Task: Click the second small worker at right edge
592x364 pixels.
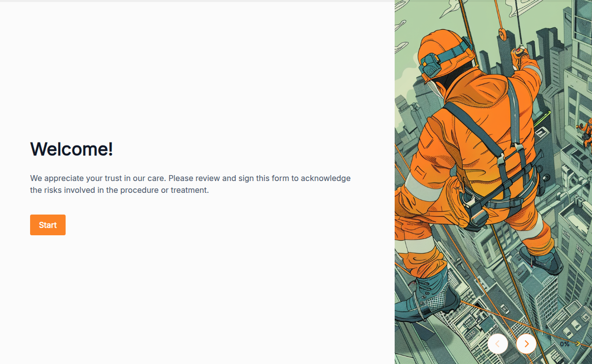Action: click(x=586, y=133)
